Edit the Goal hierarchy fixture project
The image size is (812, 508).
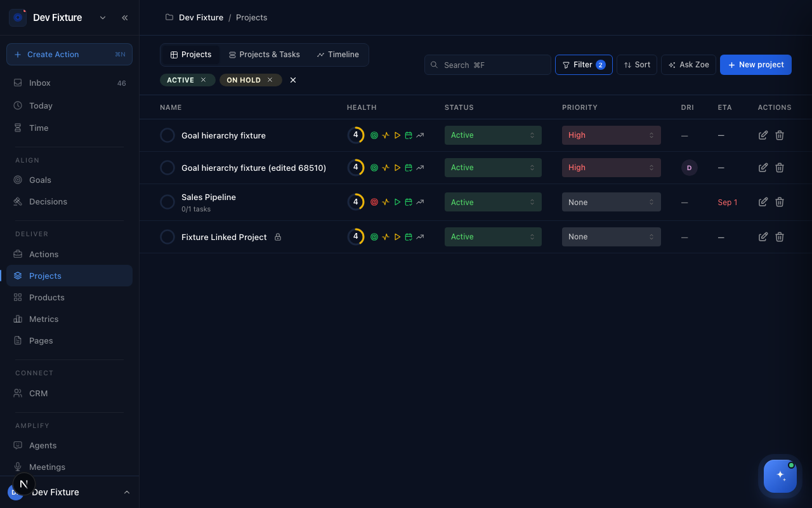click(x=763, y=135)
